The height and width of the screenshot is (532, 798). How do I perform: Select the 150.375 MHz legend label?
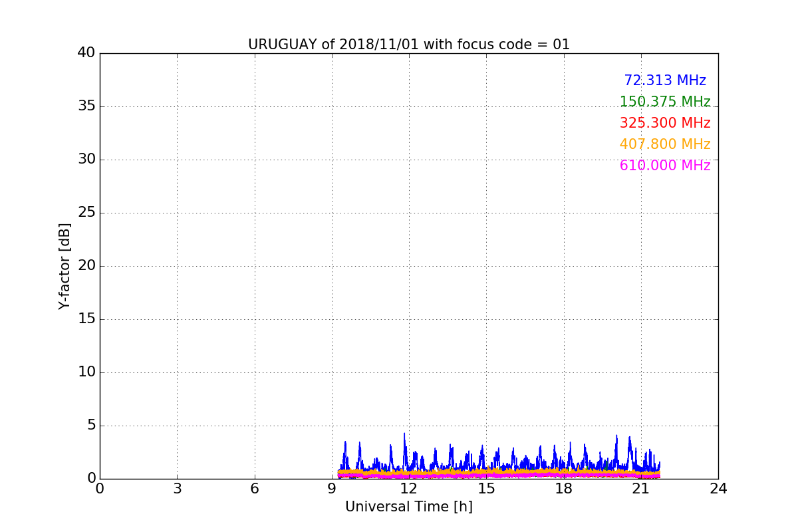coord(665,102)
